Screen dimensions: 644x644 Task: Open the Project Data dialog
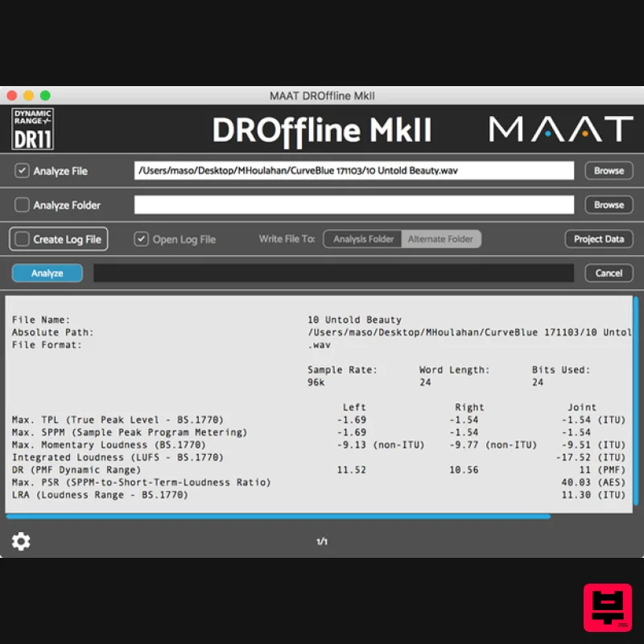(x=599, y=239)
